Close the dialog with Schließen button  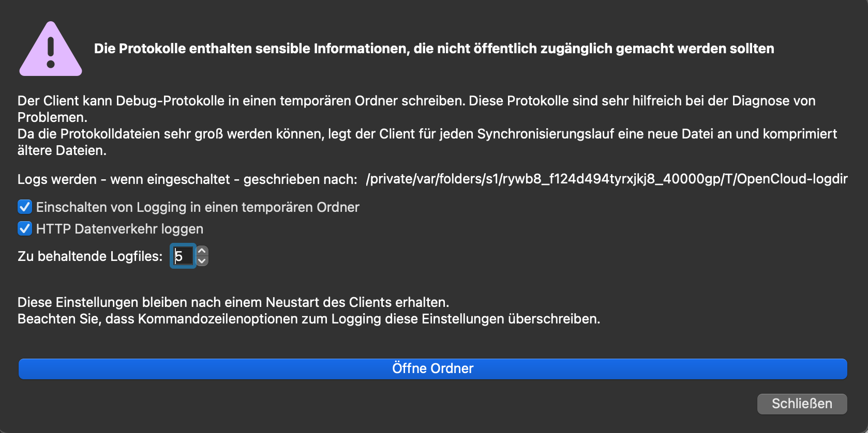click(x=802, y=404)
